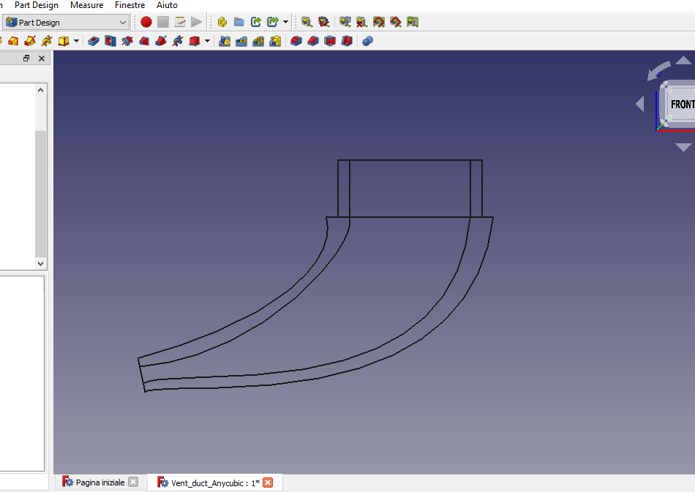
Task: Click the Create part yellow icon
Action: 222,22
